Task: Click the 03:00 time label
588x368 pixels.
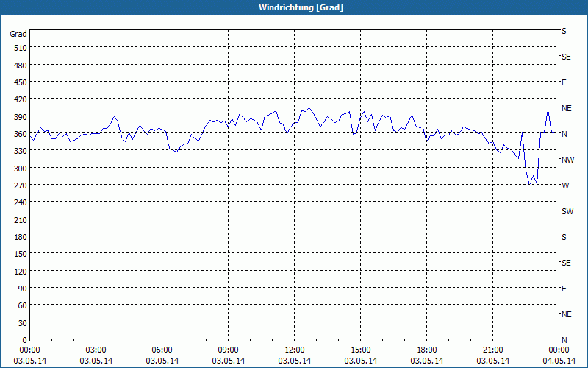Action: [x=96, y=350]
